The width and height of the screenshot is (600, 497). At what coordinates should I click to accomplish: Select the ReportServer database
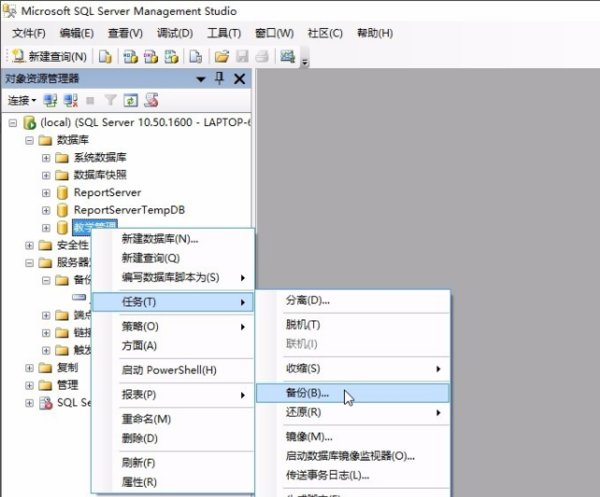[107, 192]
